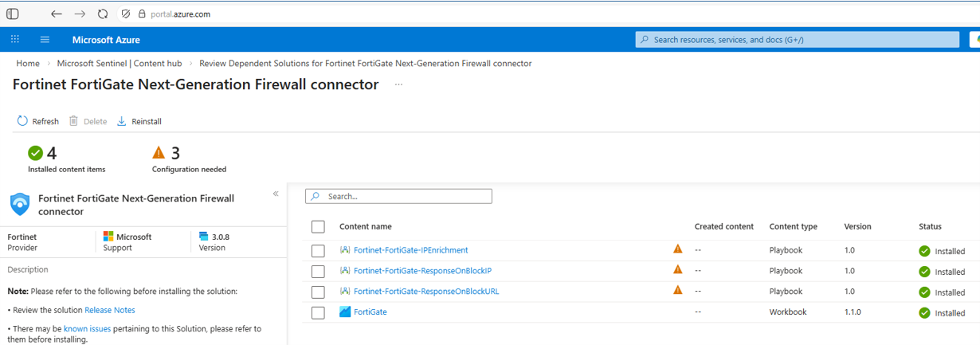980x345 pixels.
Task: Sort by the Status column header
Action: tap(930, 227)
